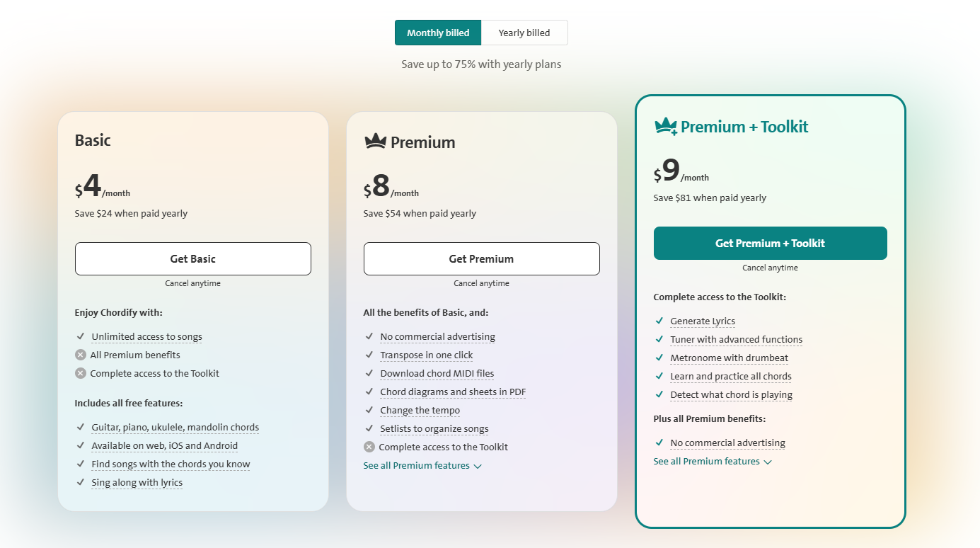Click Cancel anytime under Get Basic

[193, 284]
